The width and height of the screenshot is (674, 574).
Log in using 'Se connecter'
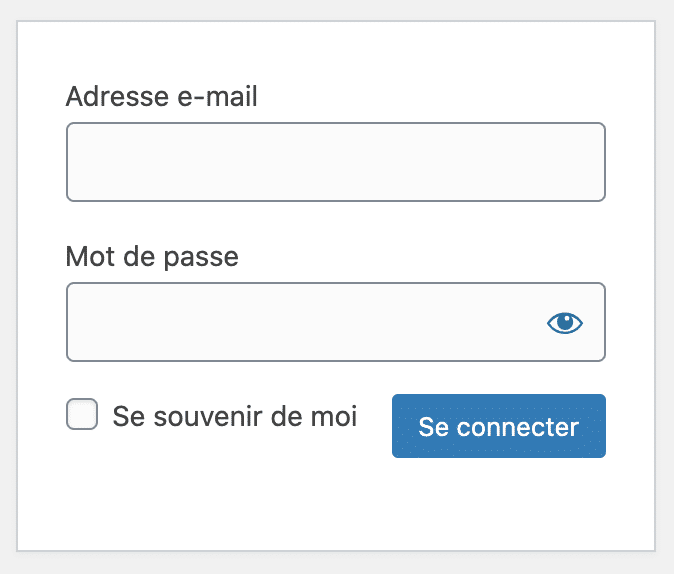tap(499, 426)
